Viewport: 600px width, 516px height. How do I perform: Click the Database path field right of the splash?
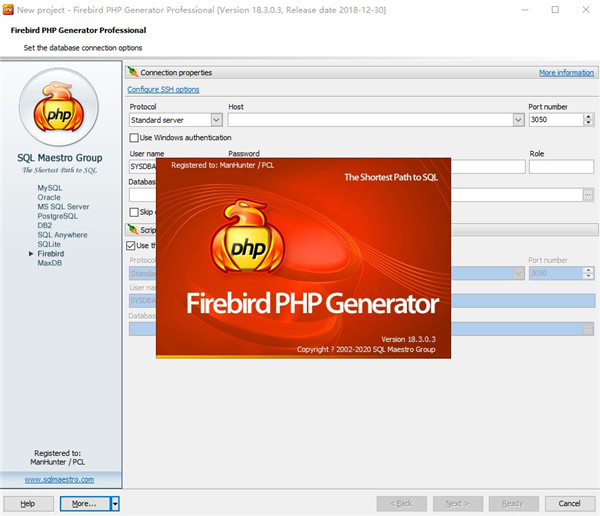[x=517, y=195]
